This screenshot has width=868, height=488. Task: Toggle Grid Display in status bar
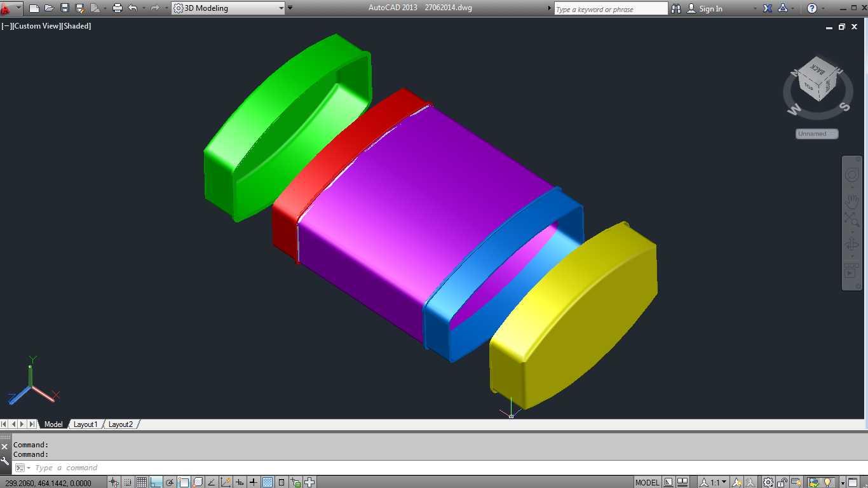click(x=141, y=482)
